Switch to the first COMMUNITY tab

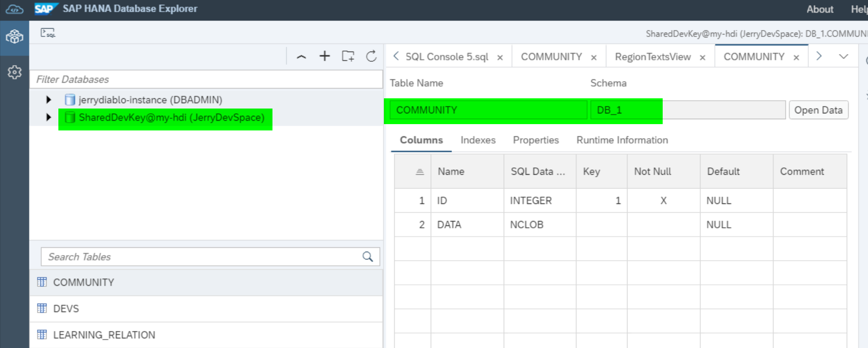pyautogui.click(x=551, y=56)
